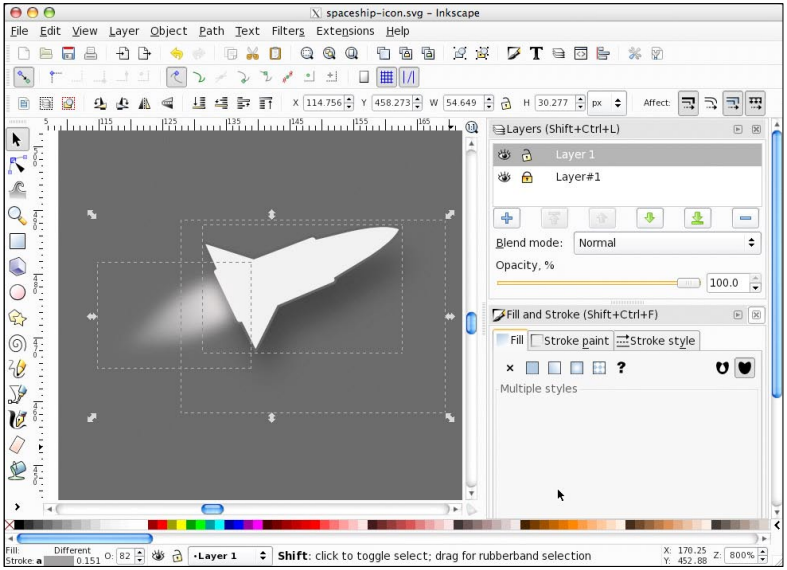Toggle current layer visibility in status bar
This screenshot has width=787, height=570.
coord(159,555)
